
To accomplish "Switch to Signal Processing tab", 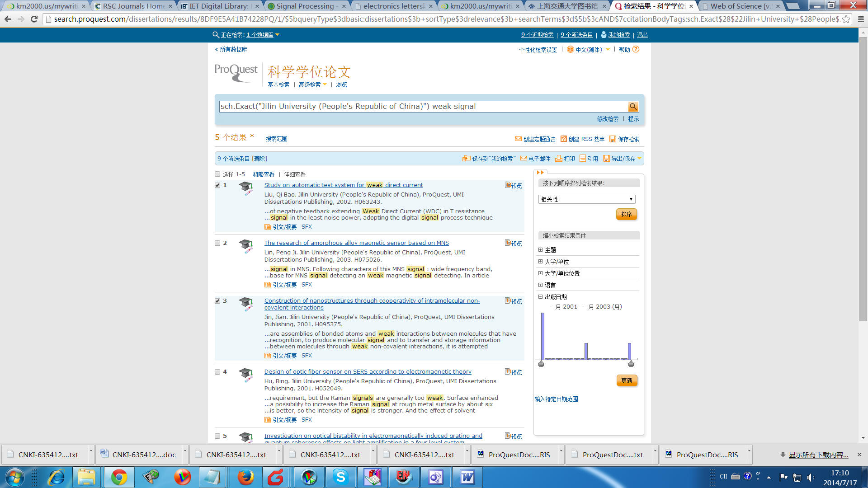I will point(306,6).
